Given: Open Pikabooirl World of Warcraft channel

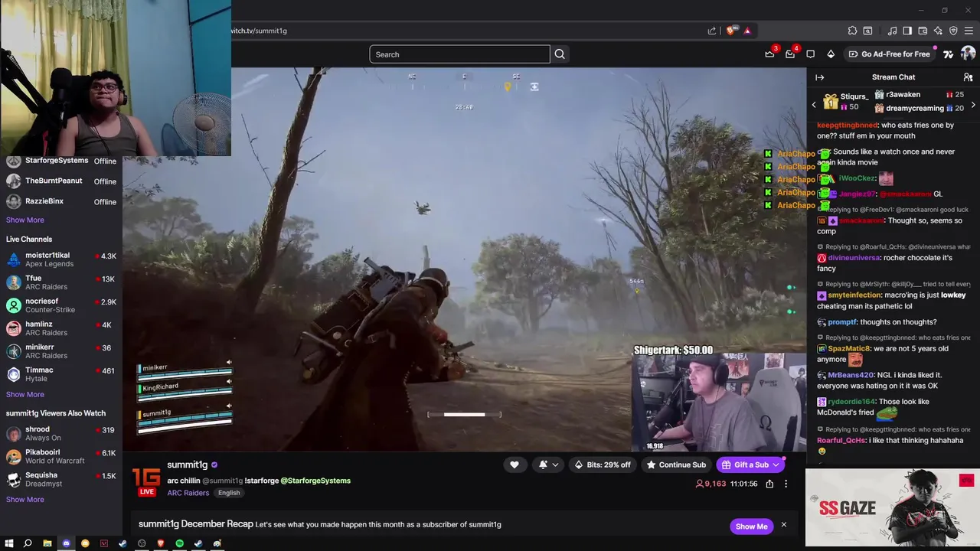Looking at the screenshot, I should pos(61,457).
